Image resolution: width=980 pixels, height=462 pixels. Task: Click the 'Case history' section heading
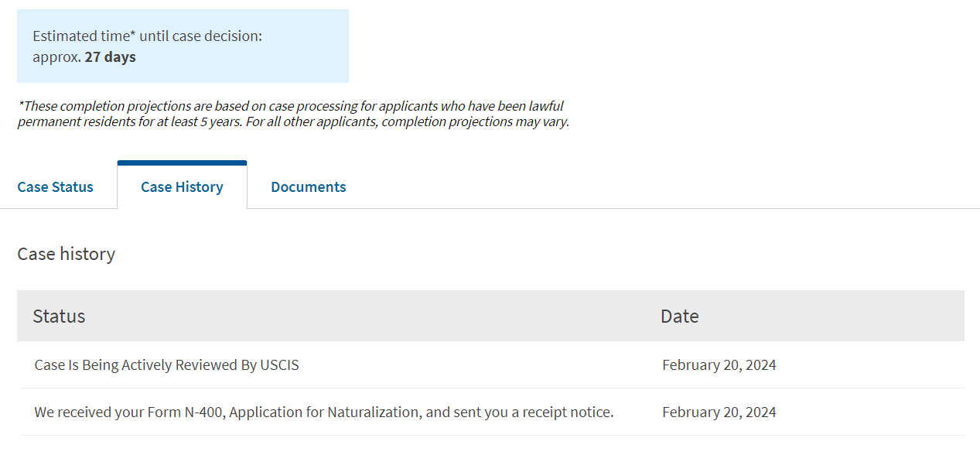pyautogui.click(x=66, y=254)
